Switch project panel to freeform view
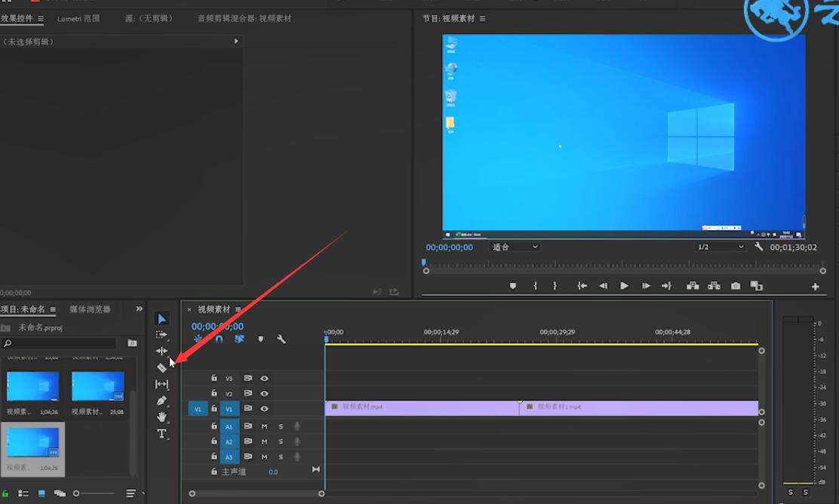The height and width of the screenshot is (504, 839). pyautogui.click(x=60, y=493)
